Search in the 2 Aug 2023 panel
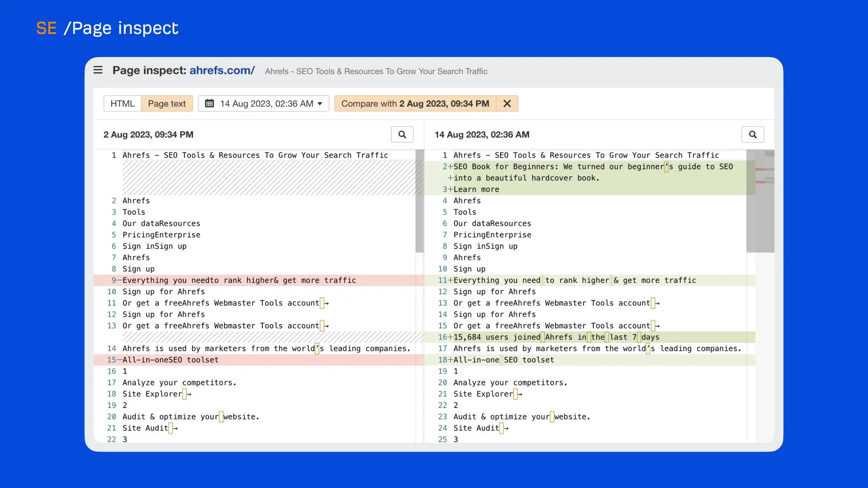This screenshot has width=868, height=488. point(402,134)
